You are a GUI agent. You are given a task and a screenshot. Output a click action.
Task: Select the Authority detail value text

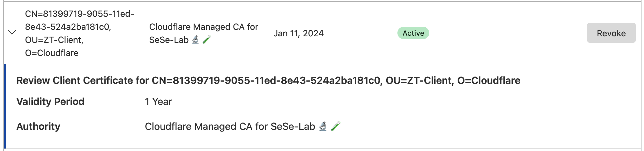pyautogui.click(x=230, y=126)
